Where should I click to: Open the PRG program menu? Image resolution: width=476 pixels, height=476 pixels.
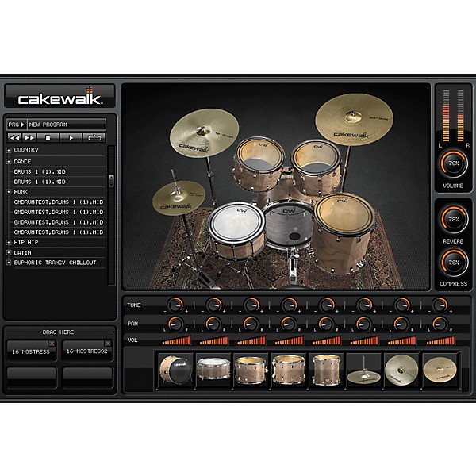coord(17,125)
